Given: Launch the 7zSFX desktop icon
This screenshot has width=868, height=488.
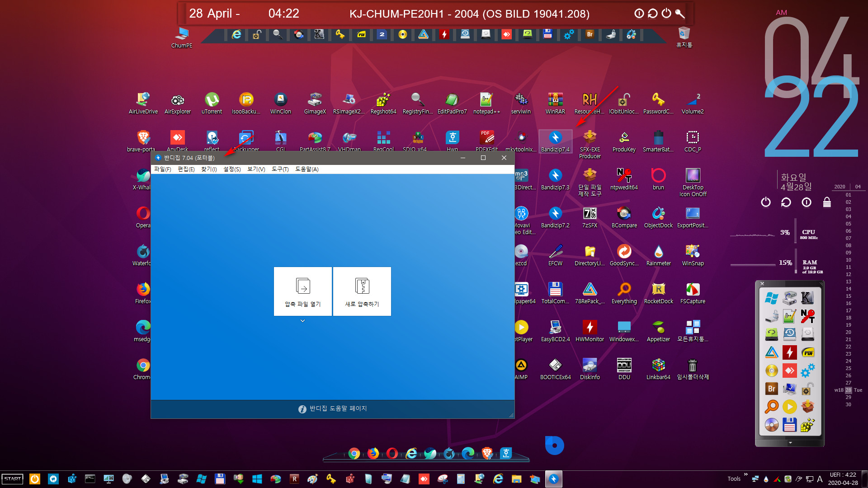Looking at the screenshot, I should click(590, 217).
